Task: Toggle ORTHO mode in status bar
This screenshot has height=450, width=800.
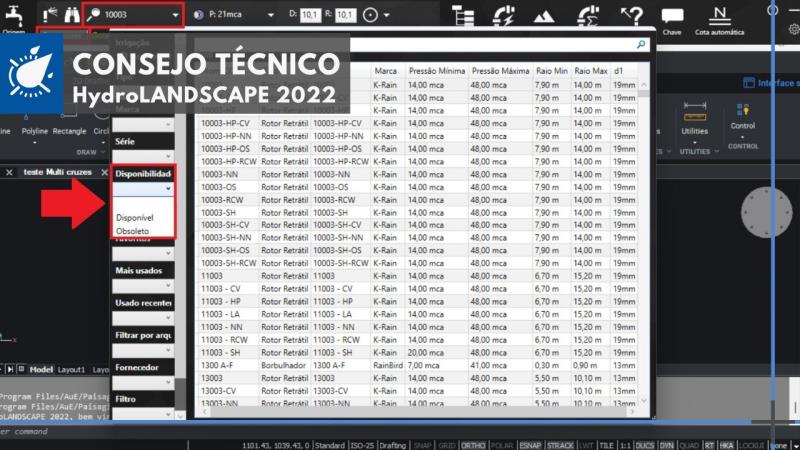Action: coord(473,445)
